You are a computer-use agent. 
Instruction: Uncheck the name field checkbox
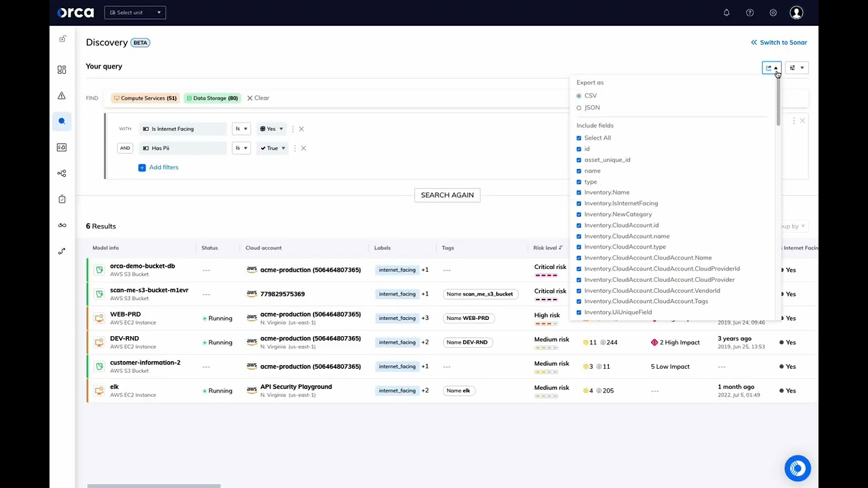579,171
